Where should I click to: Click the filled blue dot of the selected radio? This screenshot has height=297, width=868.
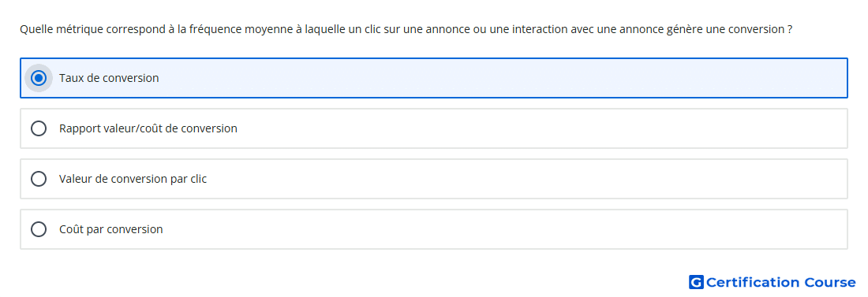click(x=38, y=78)
